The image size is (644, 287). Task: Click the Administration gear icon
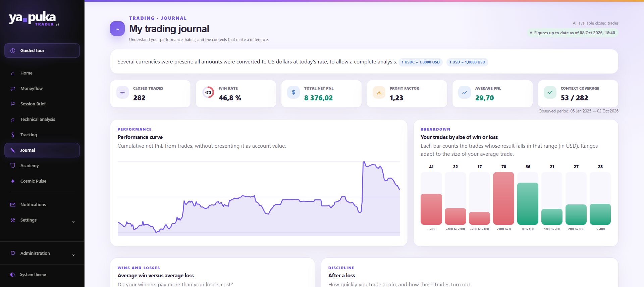(x=13, y=253)
